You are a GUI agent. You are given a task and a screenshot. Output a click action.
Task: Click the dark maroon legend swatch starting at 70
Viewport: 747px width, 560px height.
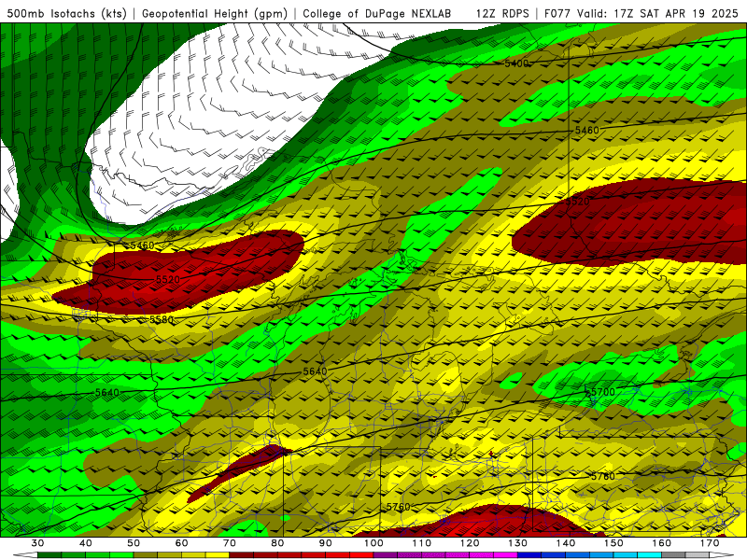point(242,555)
